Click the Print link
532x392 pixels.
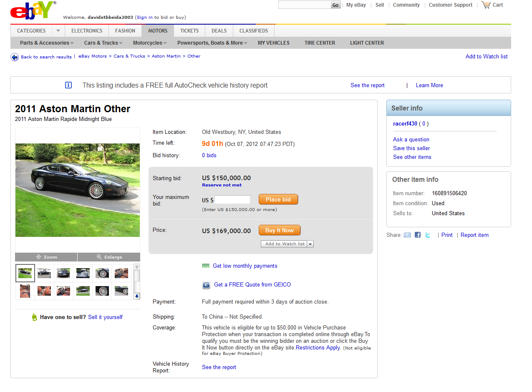(447, 235)
